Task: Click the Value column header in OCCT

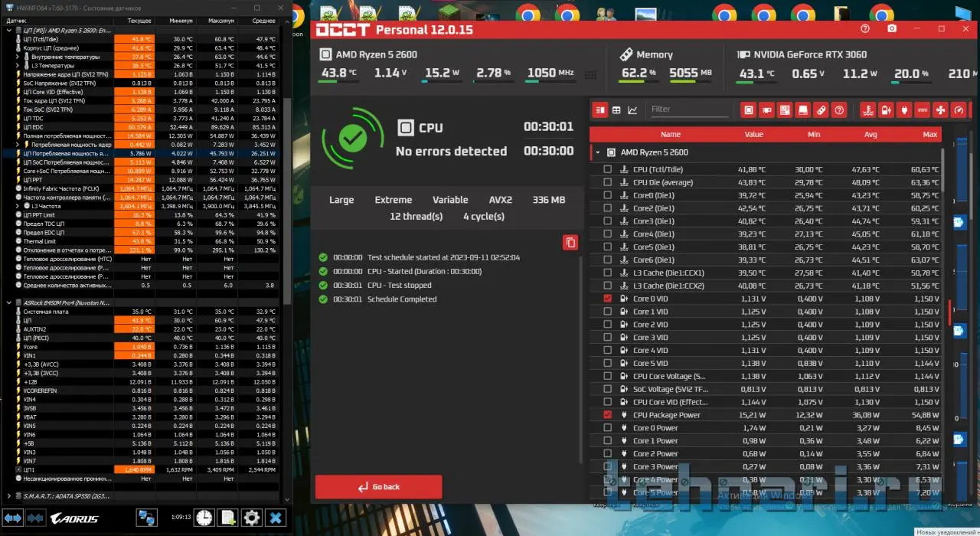Action: 754,135
